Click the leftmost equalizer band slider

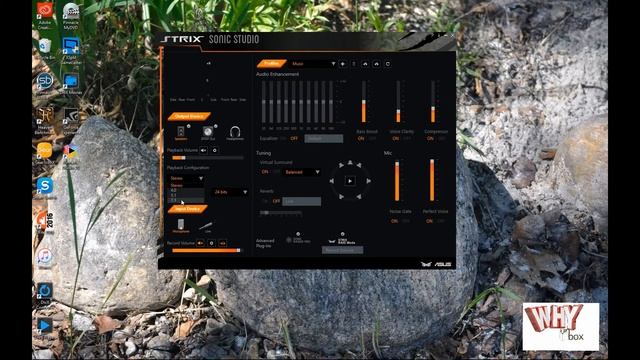[264, 102]
